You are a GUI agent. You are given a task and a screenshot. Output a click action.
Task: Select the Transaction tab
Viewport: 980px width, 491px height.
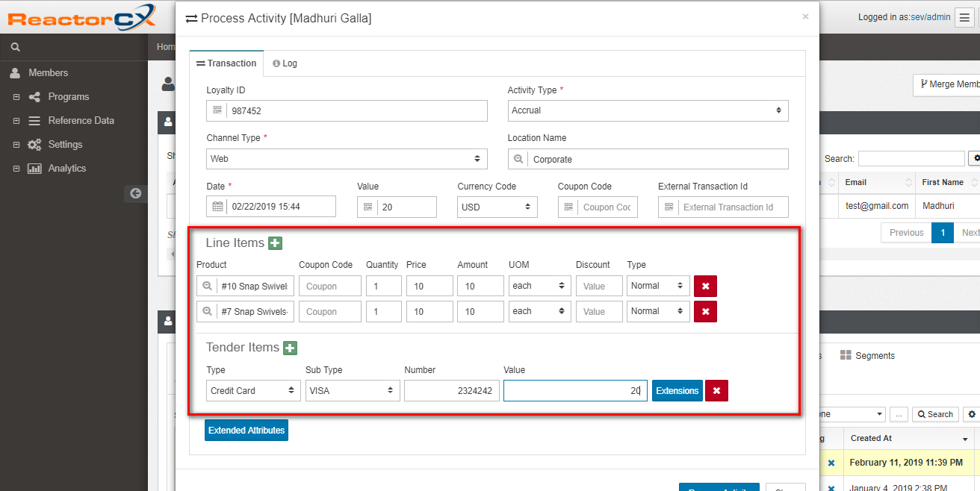click(x=226, y=63)
